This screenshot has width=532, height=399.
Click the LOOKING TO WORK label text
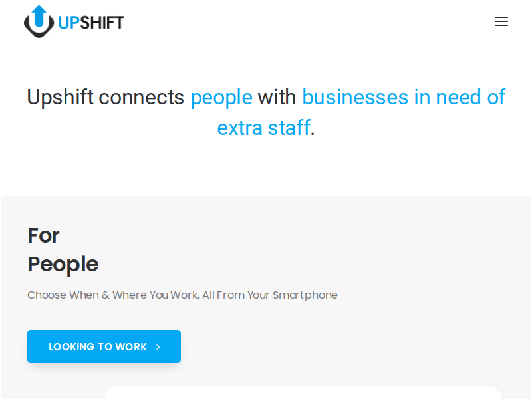pos(97,346)
